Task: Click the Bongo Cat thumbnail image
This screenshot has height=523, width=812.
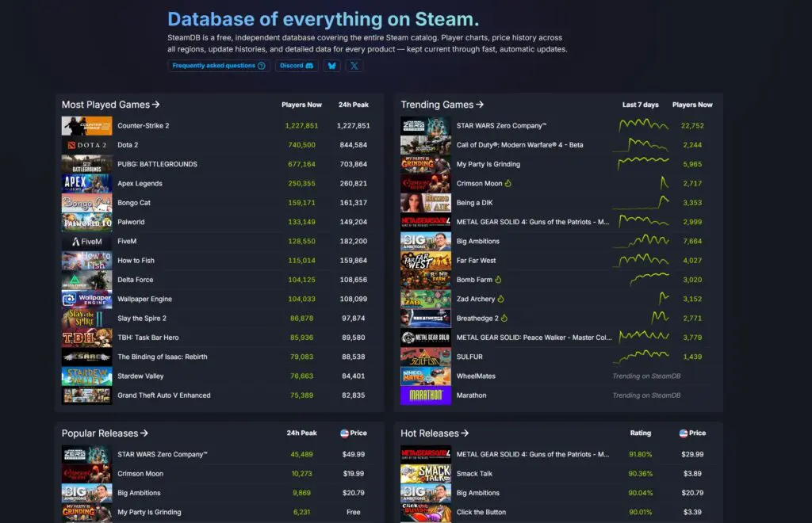Action: tap(86, 203)
